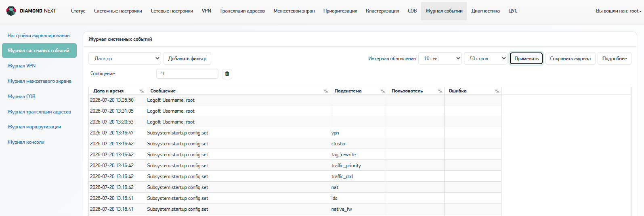This screenshot has width=644, height=216.
Task: Open Трансляция адресов menu
Action: point(242,11)
